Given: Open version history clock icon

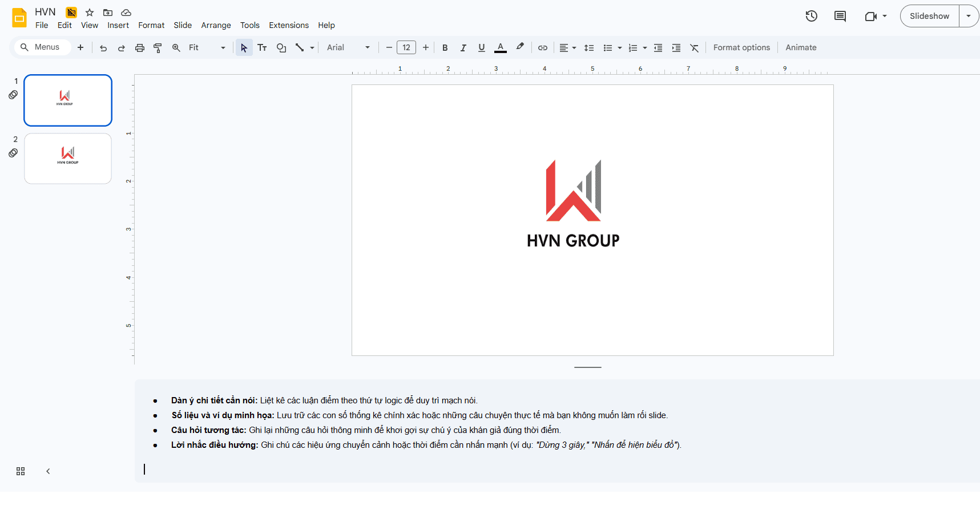Looking at the screenshot, I should click(x=811, y=16).
